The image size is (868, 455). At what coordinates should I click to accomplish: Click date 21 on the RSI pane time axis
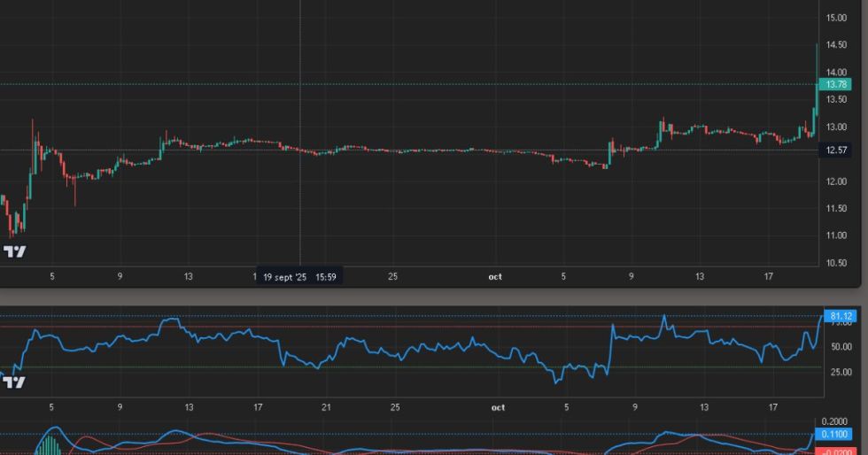[327, 407]
